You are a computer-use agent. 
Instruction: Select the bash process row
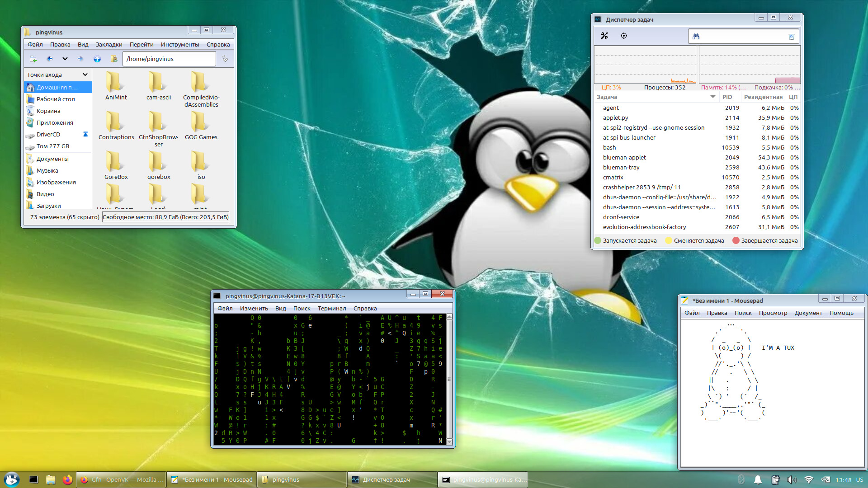(697, 147)
